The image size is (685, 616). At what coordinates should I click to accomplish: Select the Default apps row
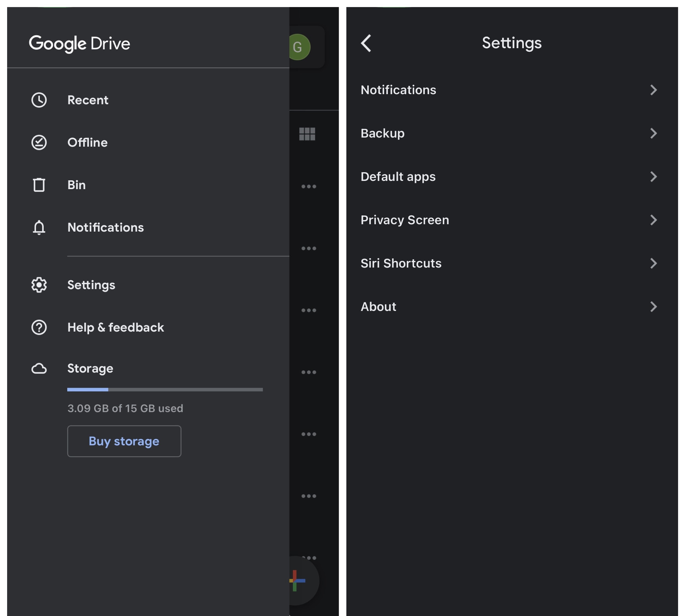click(x=512, y=177)
